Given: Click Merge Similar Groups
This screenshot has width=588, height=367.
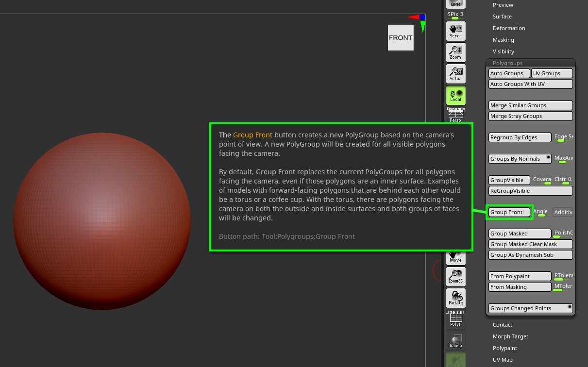Looking at the screenshot, I should [x=531, y=105].
